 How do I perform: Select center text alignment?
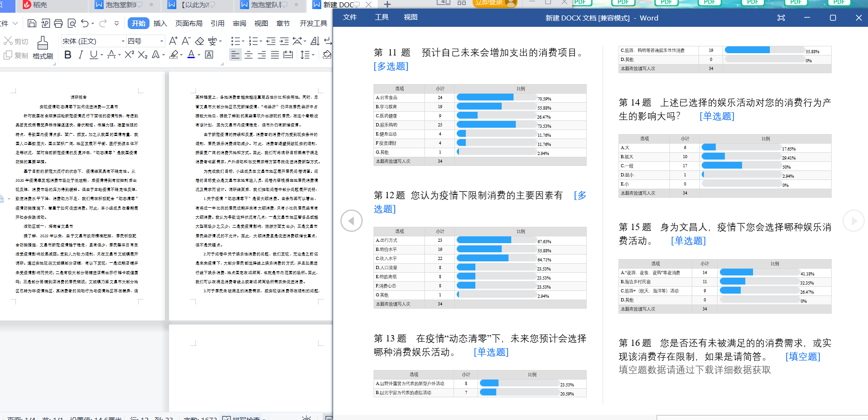[x=249, y=55]
